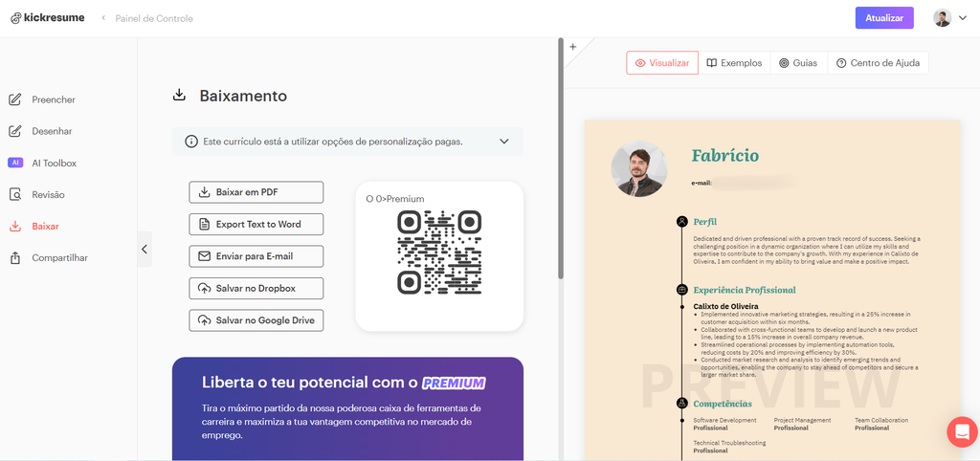Collapse the sidebar with the arrow handle
This screenshot has height=461, width=980.
(x=145, y=250)
